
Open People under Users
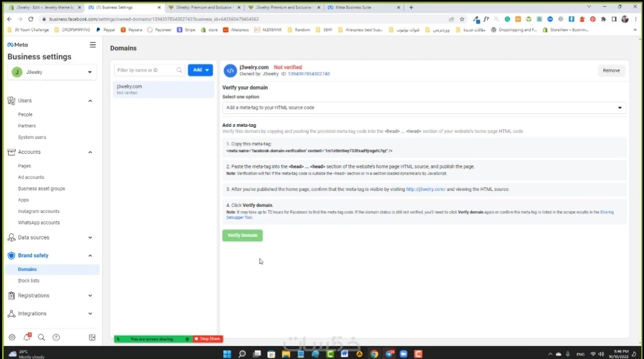tap(25, 114)
